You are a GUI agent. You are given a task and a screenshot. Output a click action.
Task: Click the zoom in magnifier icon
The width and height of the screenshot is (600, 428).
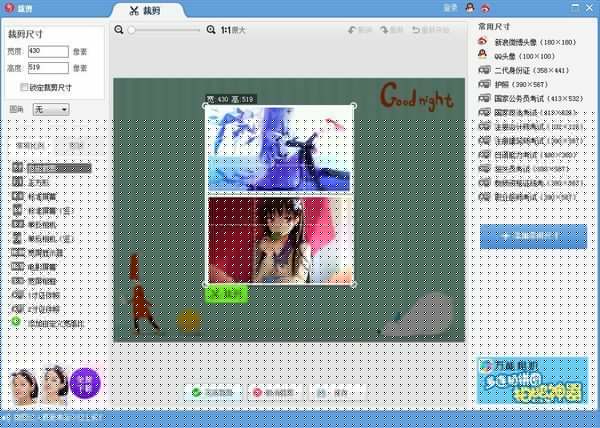tap(211, 30)
